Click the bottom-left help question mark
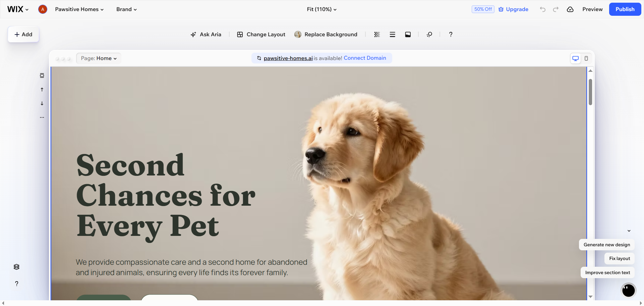This screenshot has height=306, width=644. pos(16,284)
